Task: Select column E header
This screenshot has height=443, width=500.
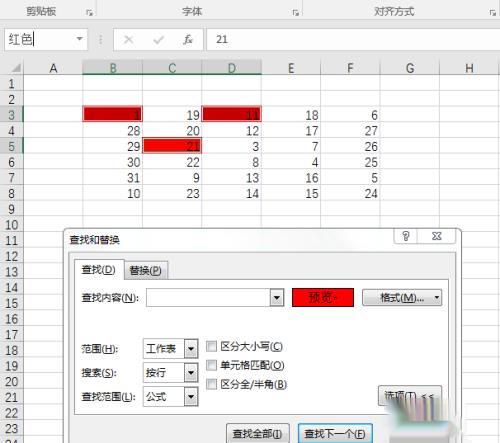Action: tap(291, 68)
